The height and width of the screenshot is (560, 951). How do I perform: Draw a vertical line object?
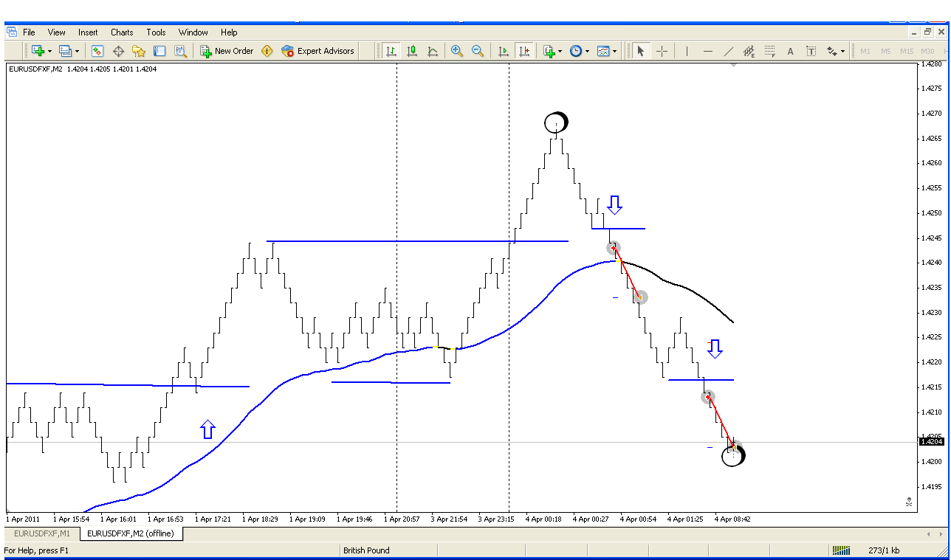coord(687,51)
